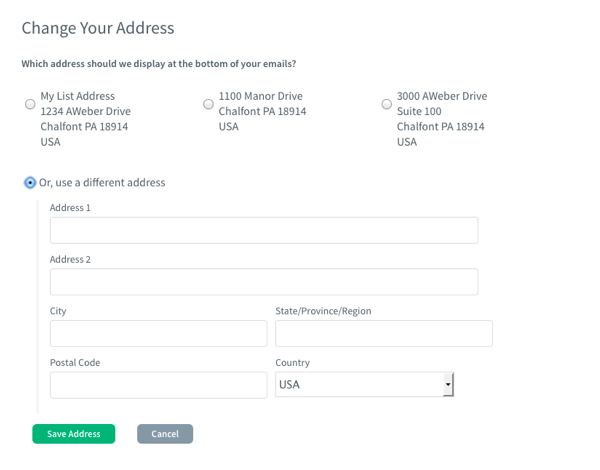Click the City input field
Screen dimensions: 600x470
[x=158, y=334]
